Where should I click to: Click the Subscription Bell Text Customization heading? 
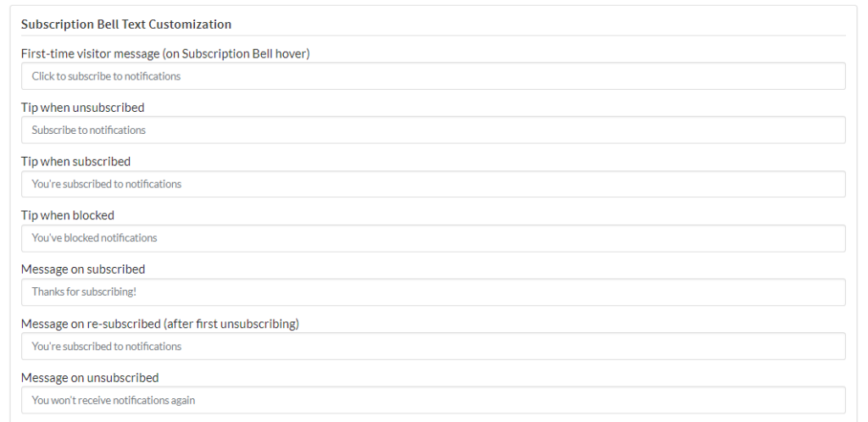[x=126, y=25]
